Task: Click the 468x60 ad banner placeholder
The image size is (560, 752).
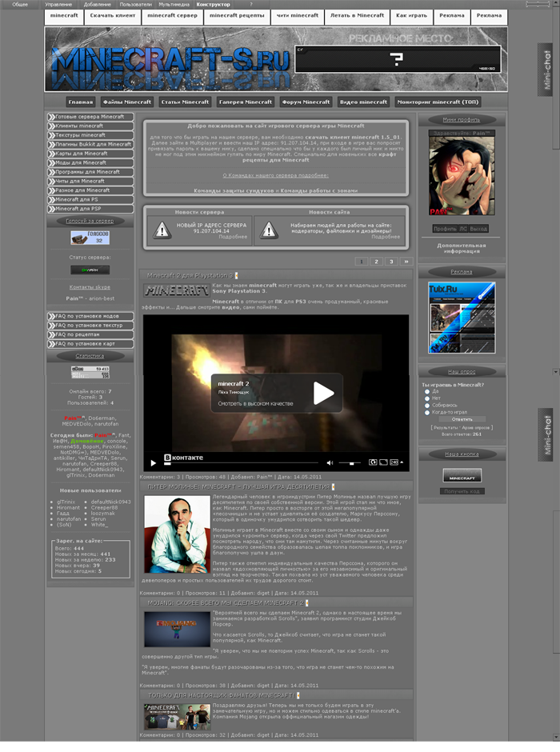Action: pyautogui.click(x=398, y=59)
